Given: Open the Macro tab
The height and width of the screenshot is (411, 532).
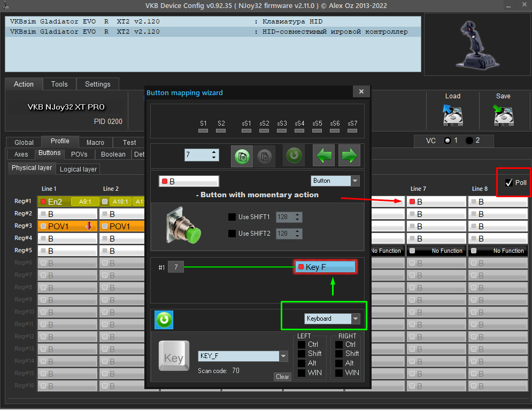Looking at the screenshot, I should (95, 142).
